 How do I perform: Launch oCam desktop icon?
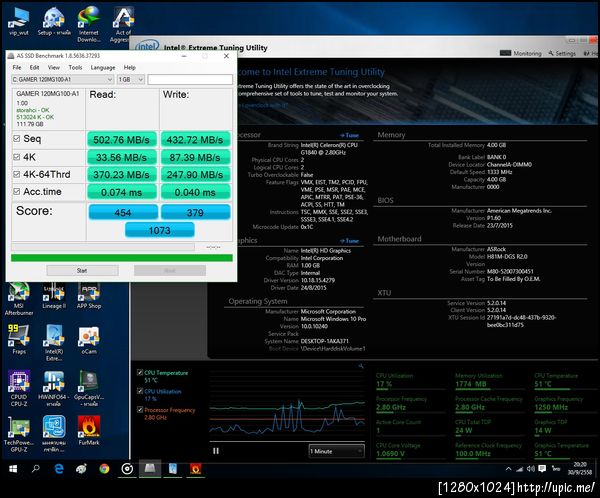tap(89, 339)
